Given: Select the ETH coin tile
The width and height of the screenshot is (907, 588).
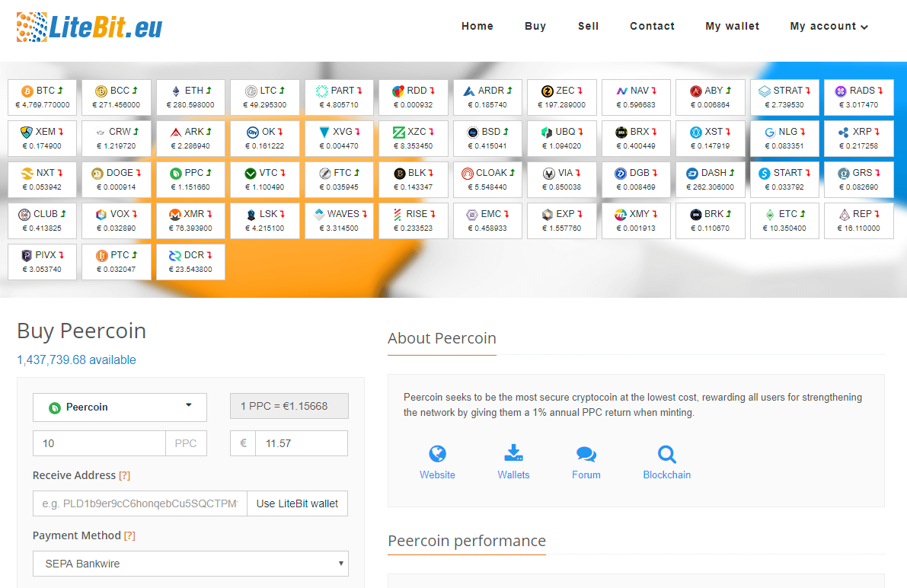Looking at the screenshot, I should (x=190, y=97).
